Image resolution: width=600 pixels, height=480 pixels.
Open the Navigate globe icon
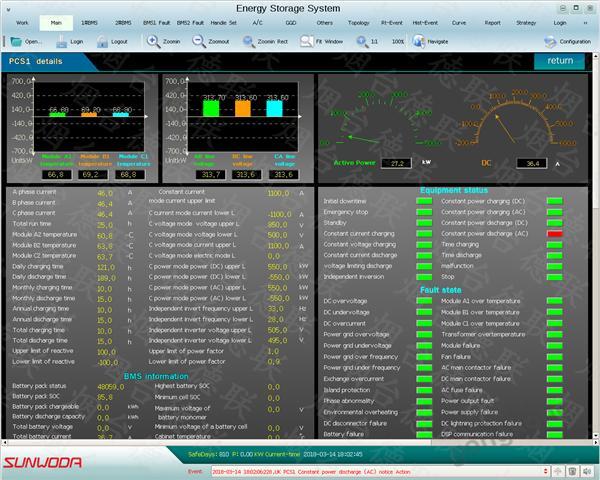(x=419, y=41)
